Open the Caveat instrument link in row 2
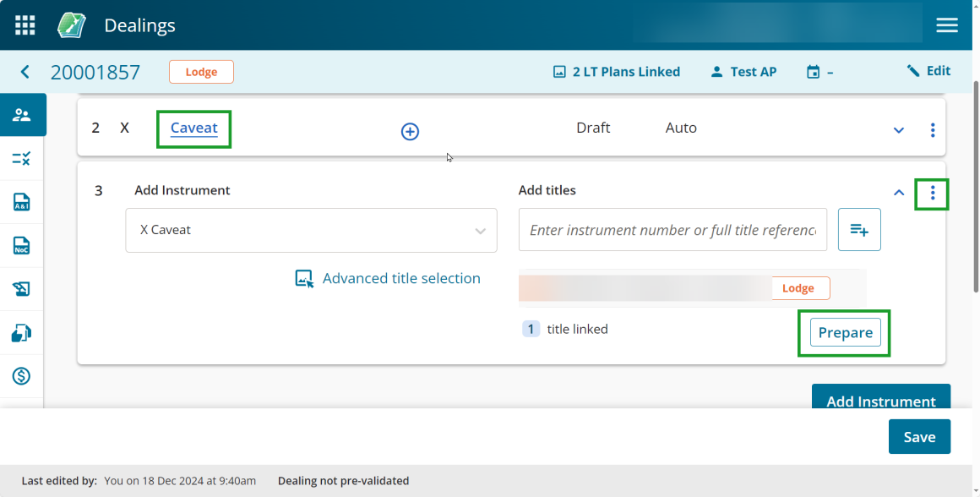Viewport: 980px width, 497px height. tap(193, 128)
